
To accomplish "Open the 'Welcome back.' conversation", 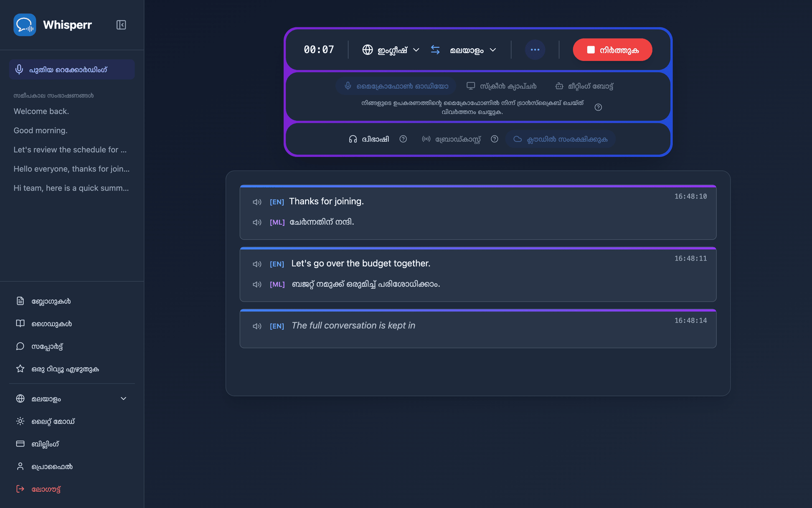I will click(x=41, y=111).
